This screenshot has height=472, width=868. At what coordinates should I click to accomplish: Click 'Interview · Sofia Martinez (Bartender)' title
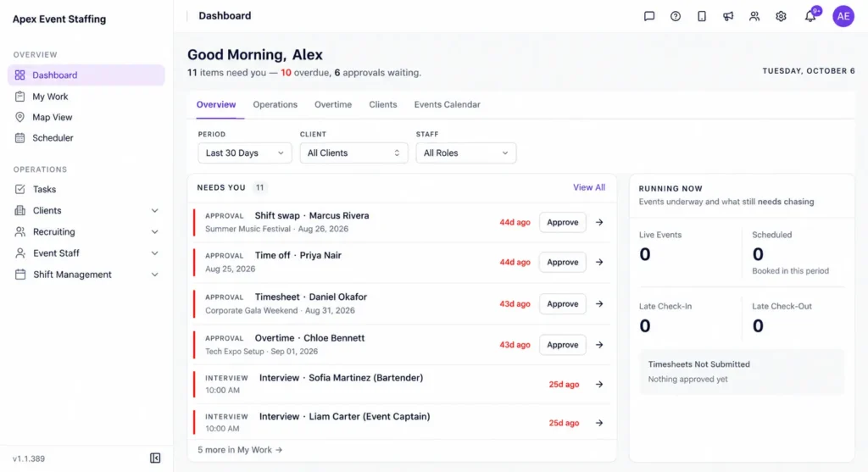coord(341,377)
